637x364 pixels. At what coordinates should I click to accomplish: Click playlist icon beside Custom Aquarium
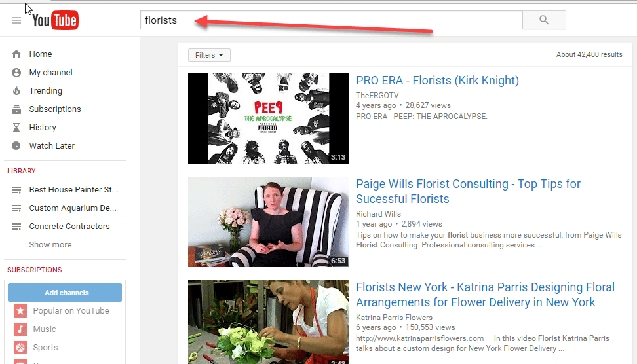tap(16, 208)
